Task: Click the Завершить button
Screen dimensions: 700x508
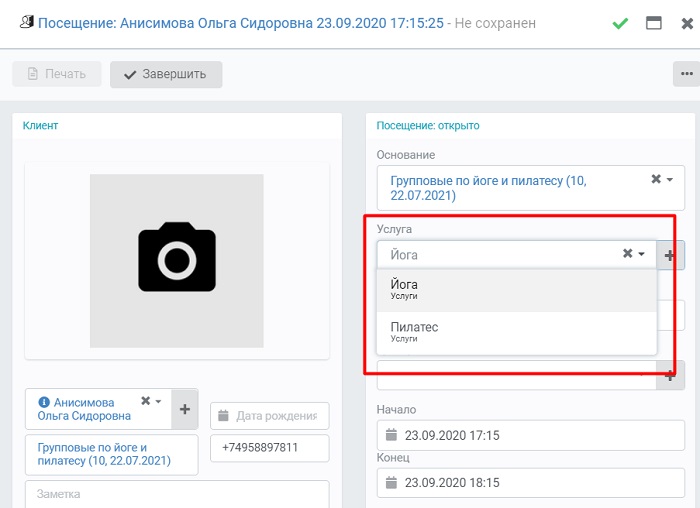Action: pyautogui.click(x=166, y=74)
